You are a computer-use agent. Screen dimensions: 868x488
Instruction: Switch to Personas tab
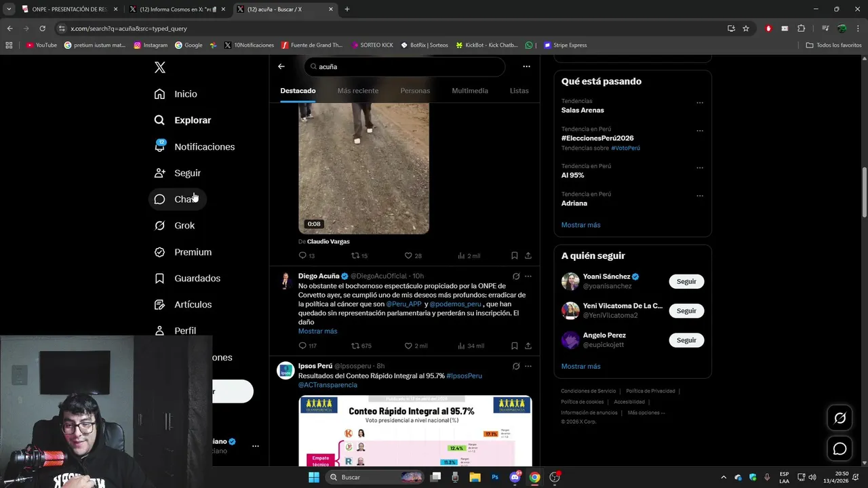coord(415,91)
